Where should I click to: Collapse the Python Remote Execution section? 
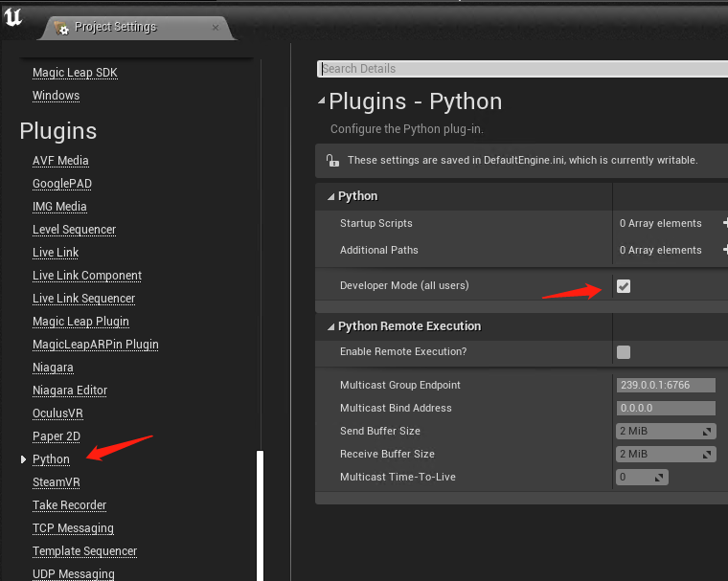[330, 326]
